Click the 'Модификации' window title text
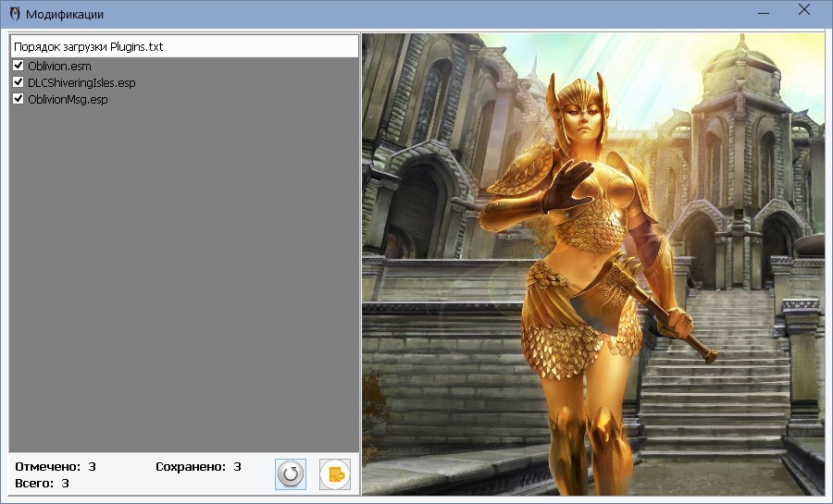833x504 pixels. 65,14
